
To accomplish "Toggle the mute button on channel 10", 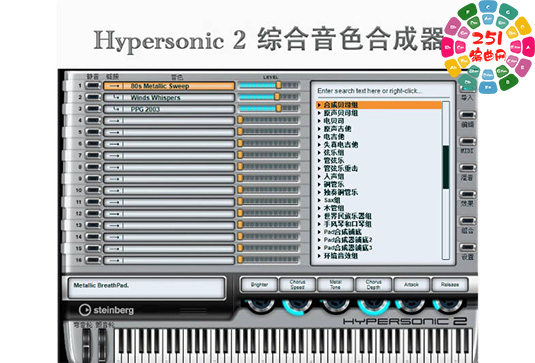I will click(x=93, y=190).
